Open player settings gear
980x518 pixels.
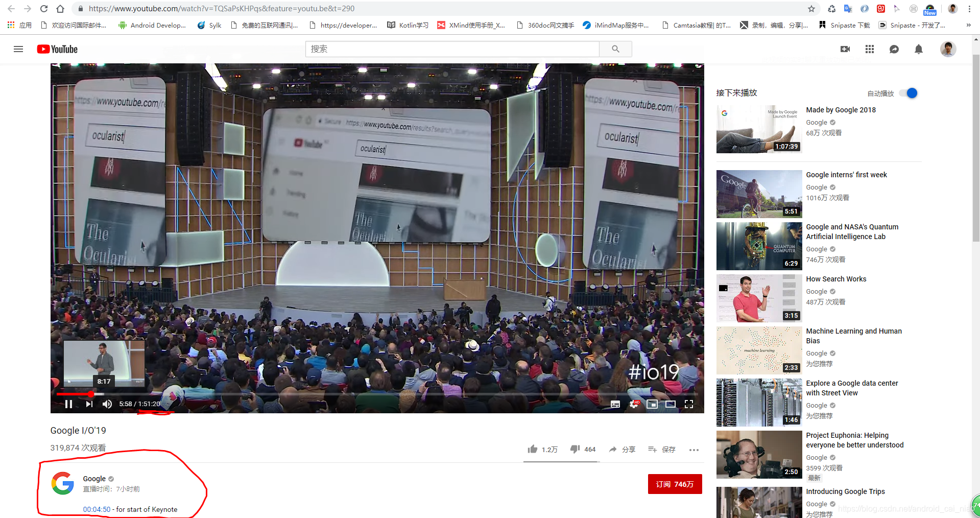point(634,404)
